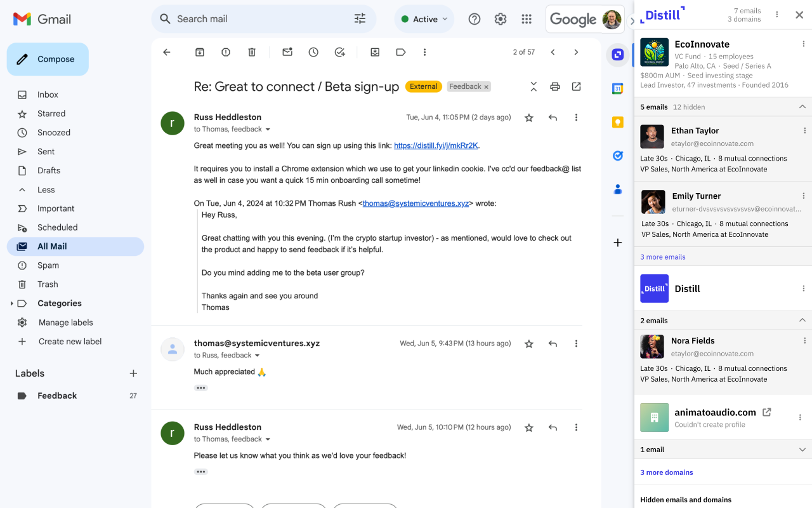Open Distill add-on in side panel
This screenshot has height=508, width=812.
[x=617, y=55]
